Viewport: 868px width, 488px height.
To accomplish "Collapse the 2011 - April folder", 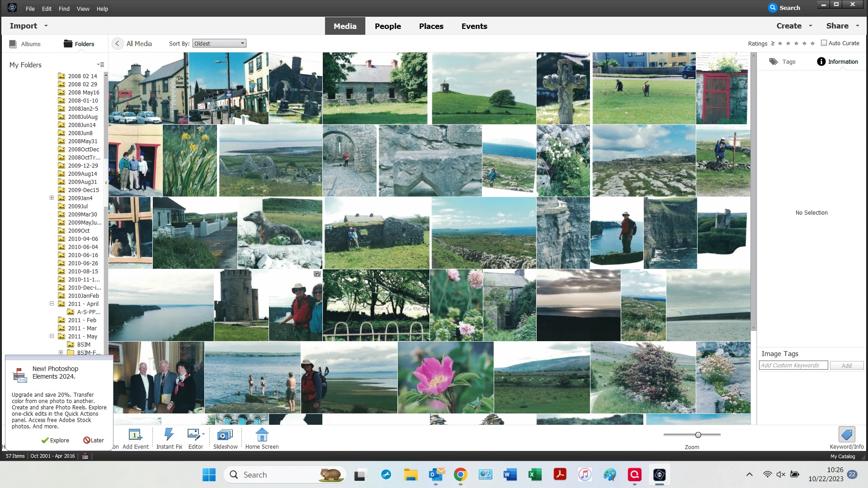I will point(52,304).
